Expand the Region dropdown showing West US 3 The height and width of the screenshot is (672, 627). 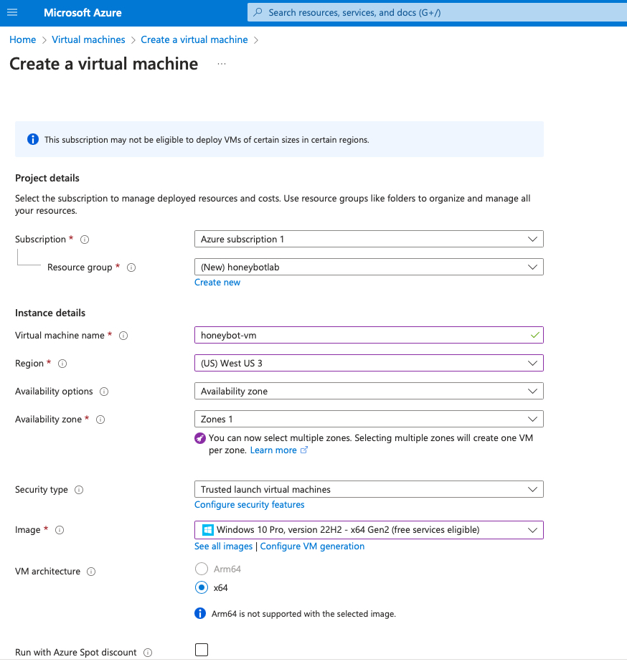coord(368,363)
